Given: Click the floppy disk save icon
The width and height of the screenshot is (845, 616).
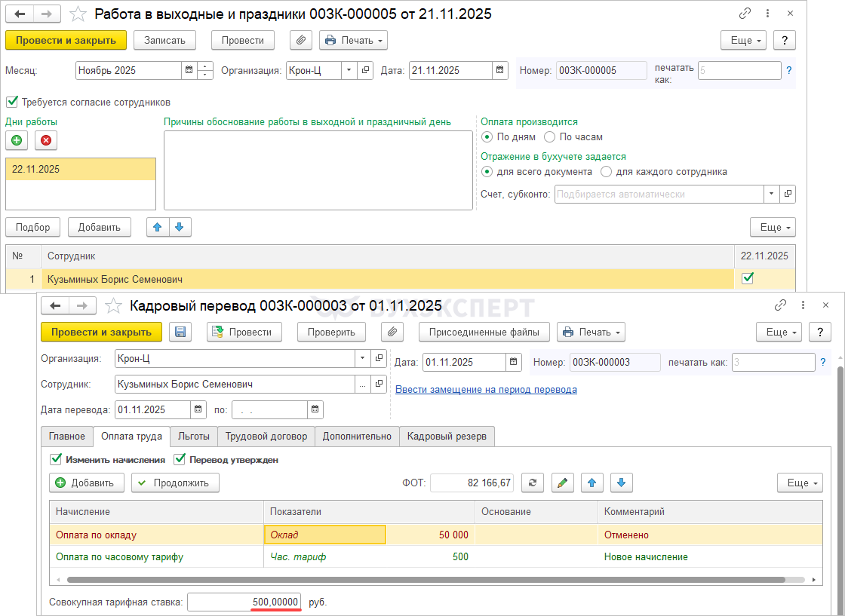Looking at the screenshot, I should [180, 332].
